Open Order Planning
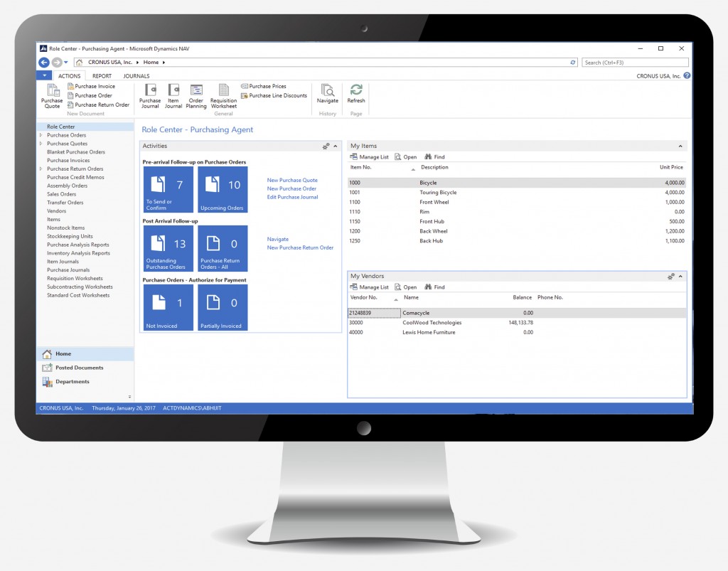The height and width of the screenshot is (571, 728). pos(196,96)
